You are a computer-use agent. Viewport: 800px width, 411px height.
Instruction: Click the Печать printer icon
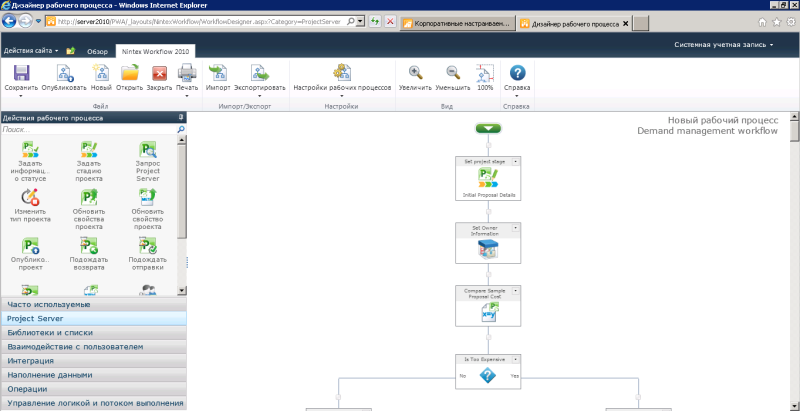[x=187, y=73]
